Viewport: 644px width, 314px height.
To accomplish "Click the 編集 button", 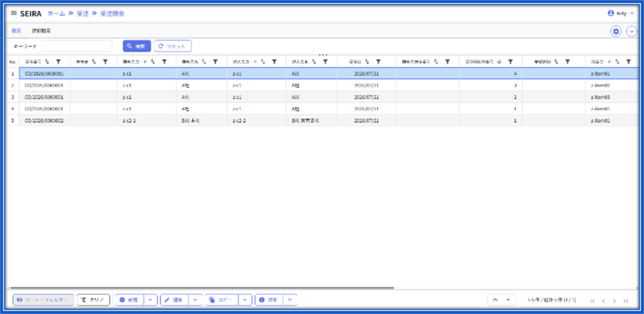I will click(175, 300).
